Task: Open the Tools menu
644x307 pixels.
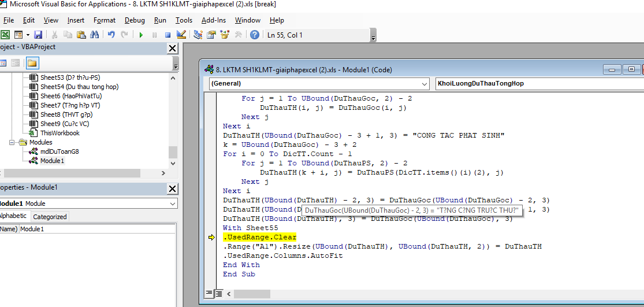Action: [x=184, y=20]
